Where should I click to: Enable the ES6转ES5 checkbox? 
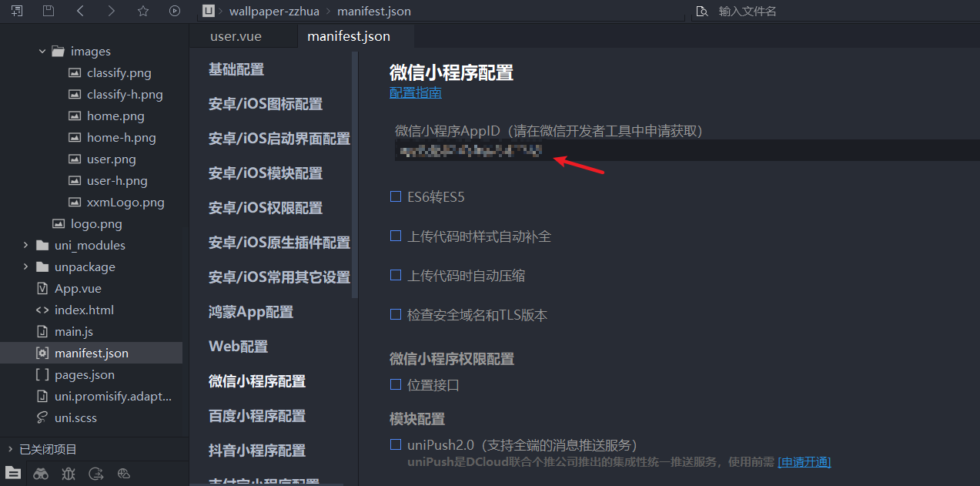[396, 197]
